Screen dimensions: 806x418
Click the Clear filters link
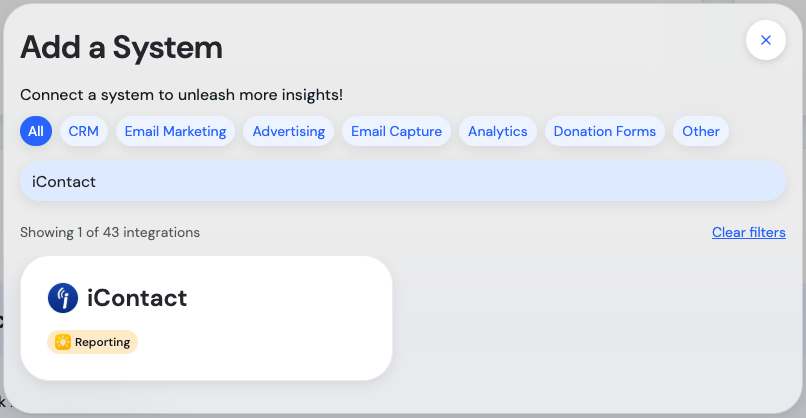(x=748, y=232)
